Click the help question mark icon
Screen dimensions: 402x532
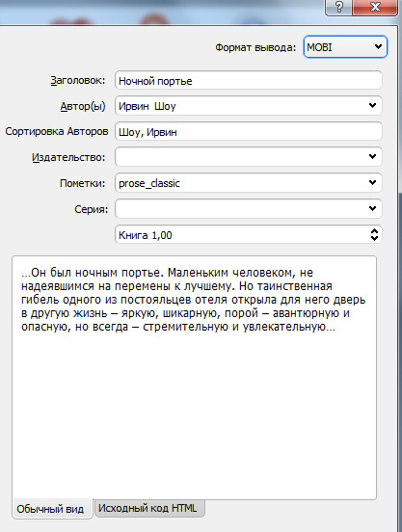(338, 7)
